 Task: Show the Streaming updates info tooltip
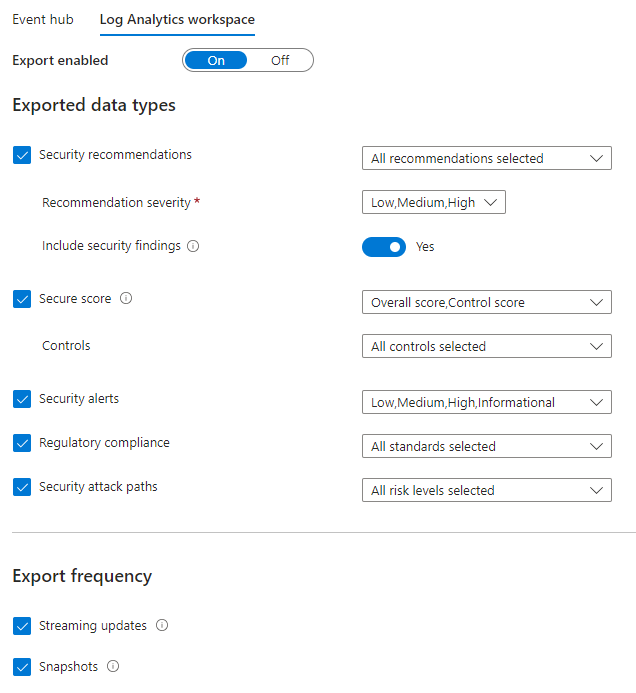(x=162, y=625)
